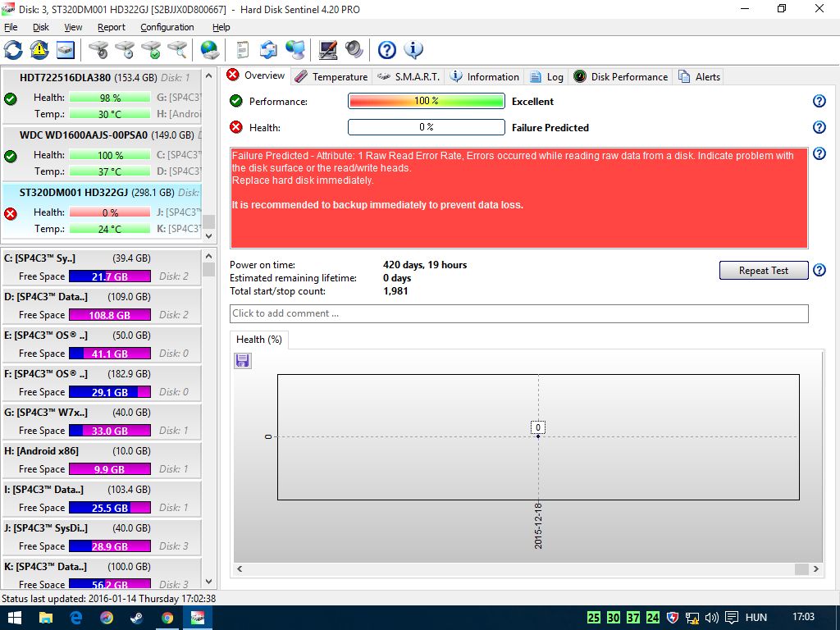Open the Action Center notification icon

731,618
